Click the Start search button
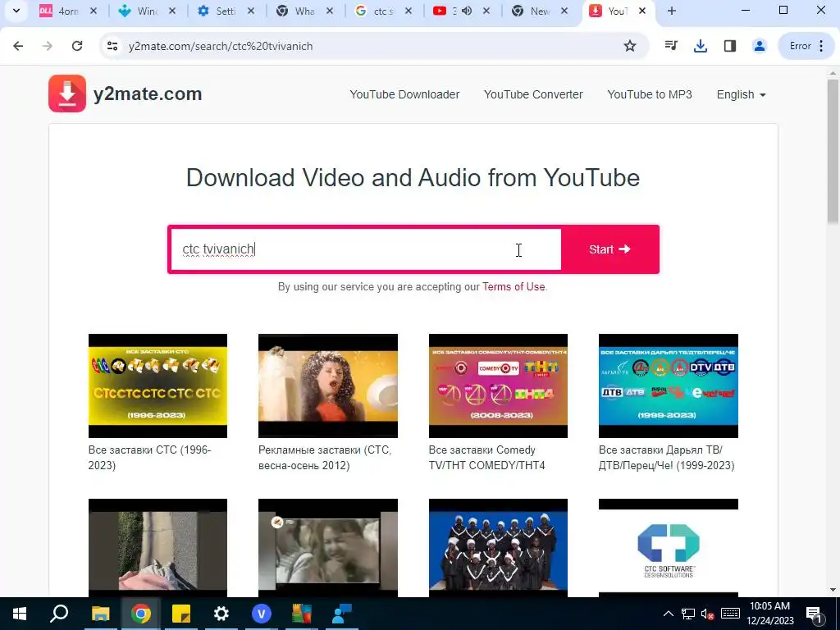The width and height of the screenshot is (840, 630). pyautogui.click(x=609, y=249)
